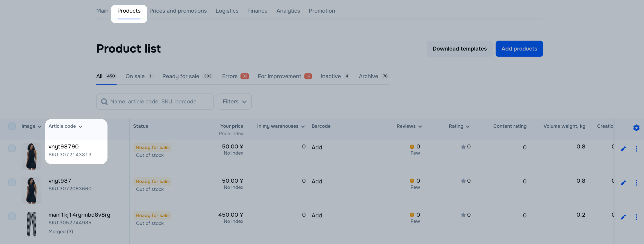
Task: Select the checkbox for manl1kj14ryrmbd8v8rg
Action: click(12, 216)
